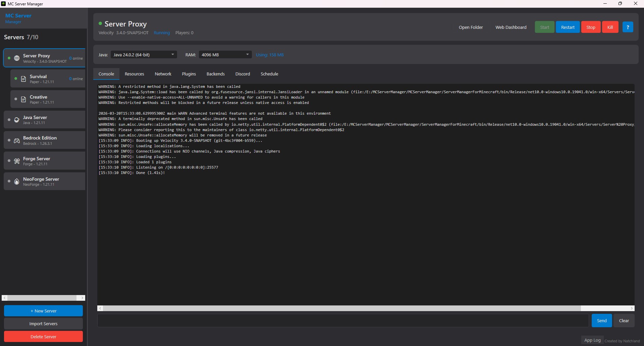Image resolution: width=644 pixels, height=346 pixels.
Task: Select the Server Proxy entry in sidebar
Action: click(44, 58)
